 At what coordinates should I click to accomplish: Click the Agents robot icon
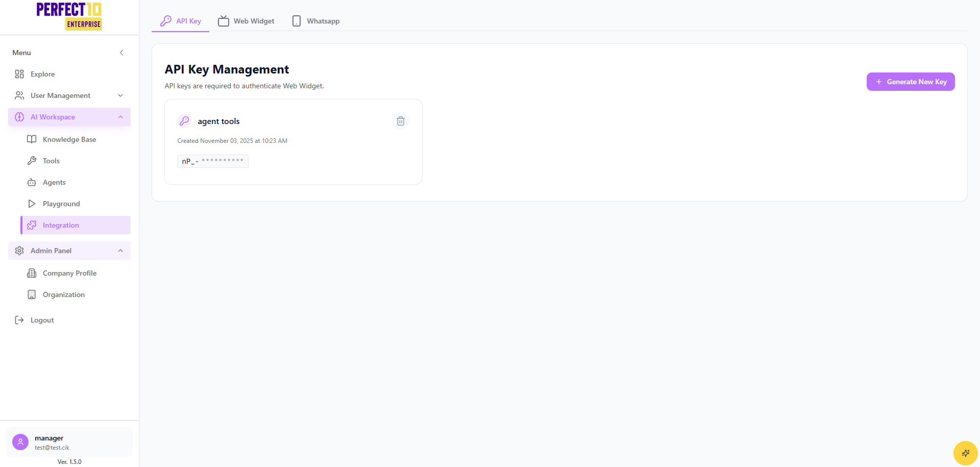pyautogui.click(x=32, y=182)
